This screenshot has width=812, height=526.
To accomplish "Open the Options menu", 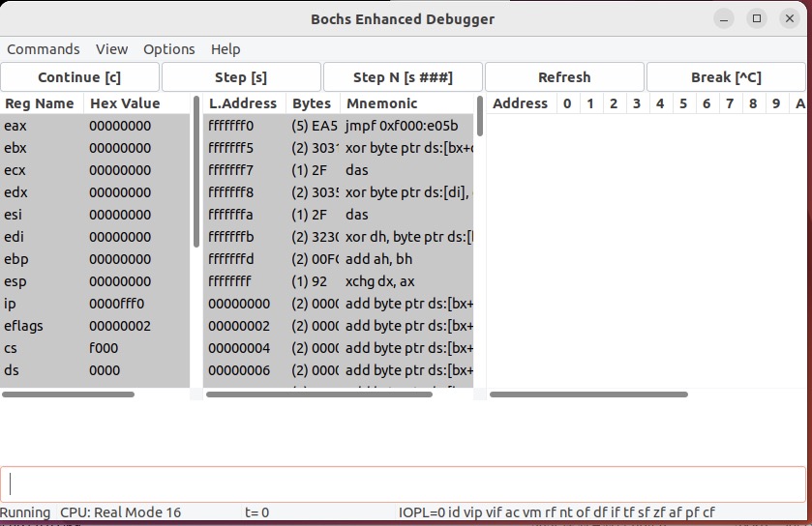I will [168, 49].
